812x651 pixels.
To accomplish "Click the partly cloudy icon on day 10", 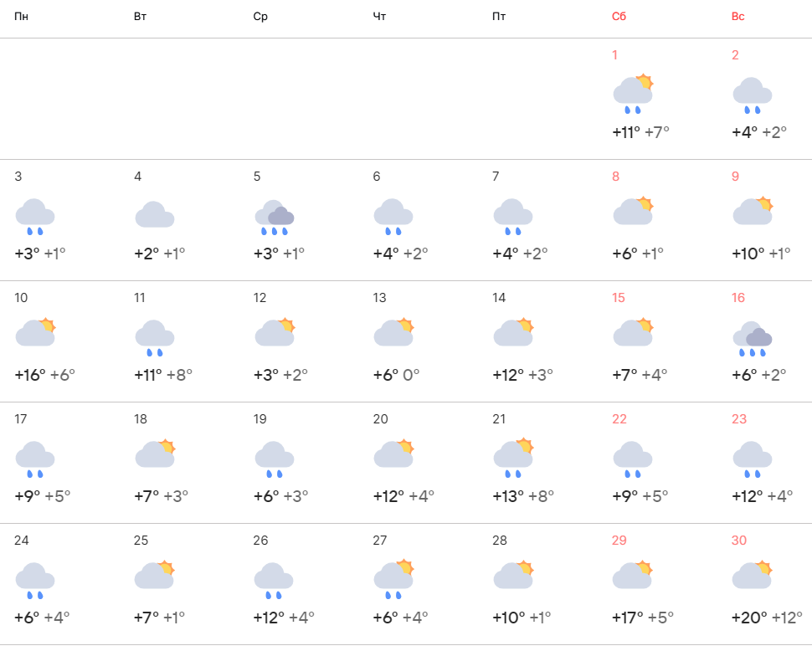I will [35, 334].
